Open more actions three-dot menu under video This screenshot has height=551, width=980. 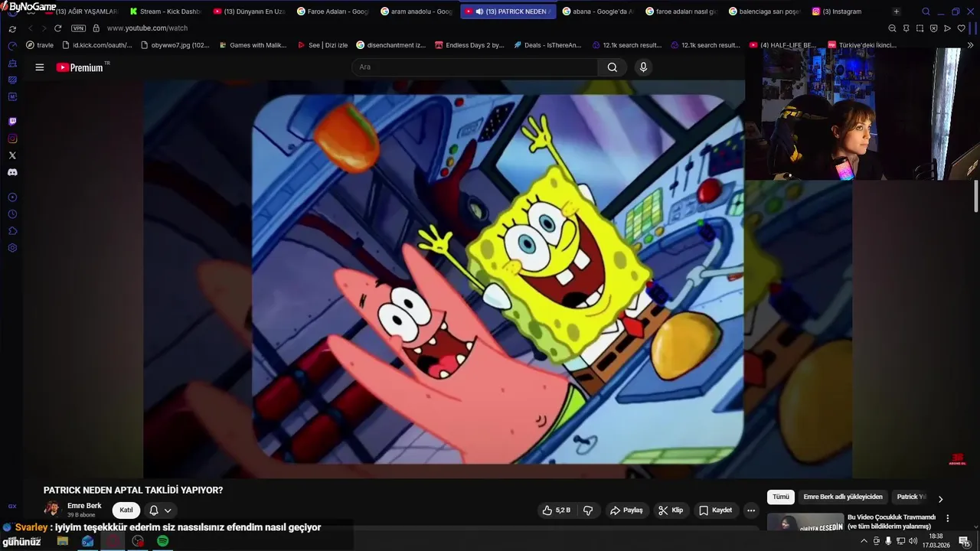[x=751, y=510]
